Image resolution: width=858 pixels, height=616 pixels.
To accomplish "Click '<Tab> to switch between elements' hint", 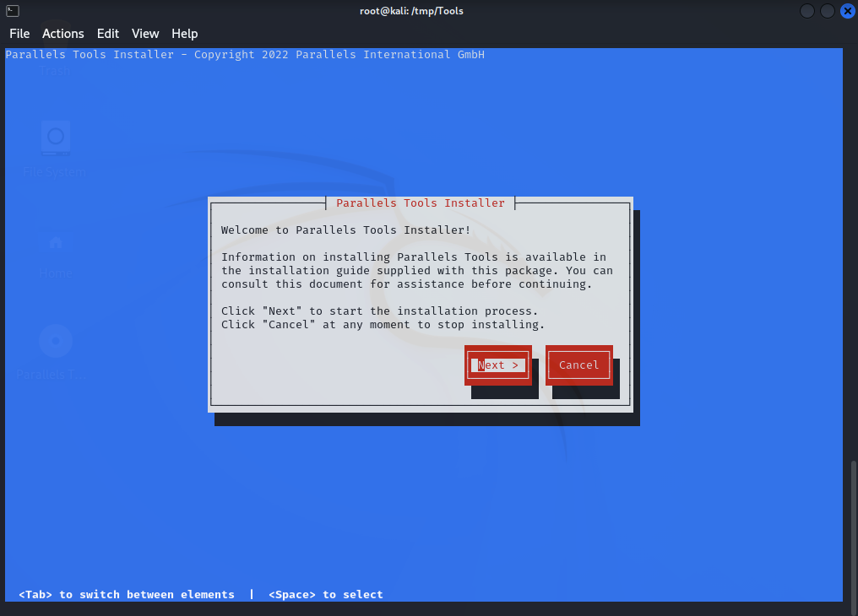I will pos(127,595).
